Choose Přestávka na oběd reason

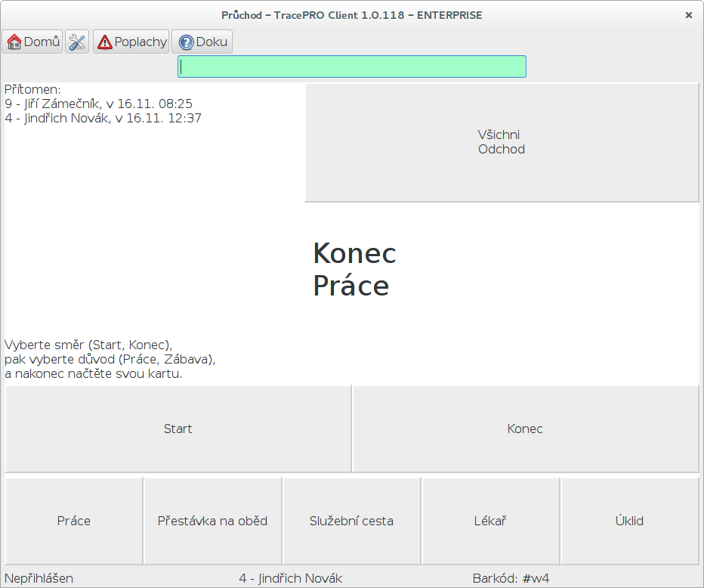[x=212, y=521]
